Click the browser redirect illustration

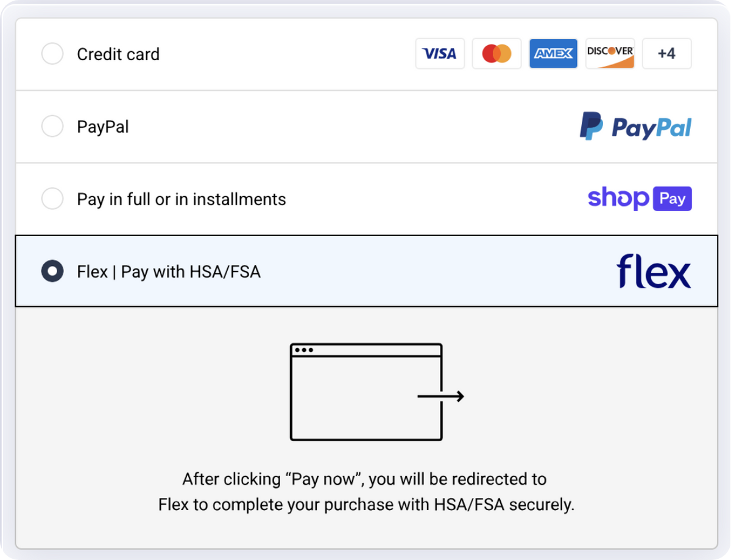[x=367, y=392]
